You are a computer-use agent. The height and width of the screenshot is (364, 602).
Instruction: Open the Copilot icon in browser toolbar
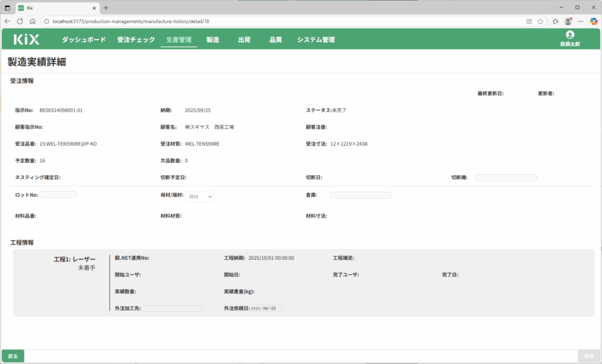click(x=594, y=21)
